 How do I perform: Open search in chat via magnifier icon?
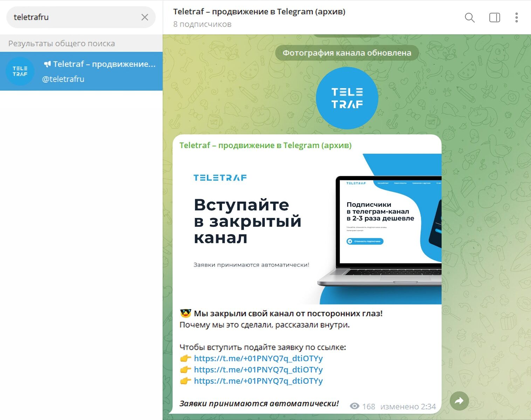[x=469, y=17]
